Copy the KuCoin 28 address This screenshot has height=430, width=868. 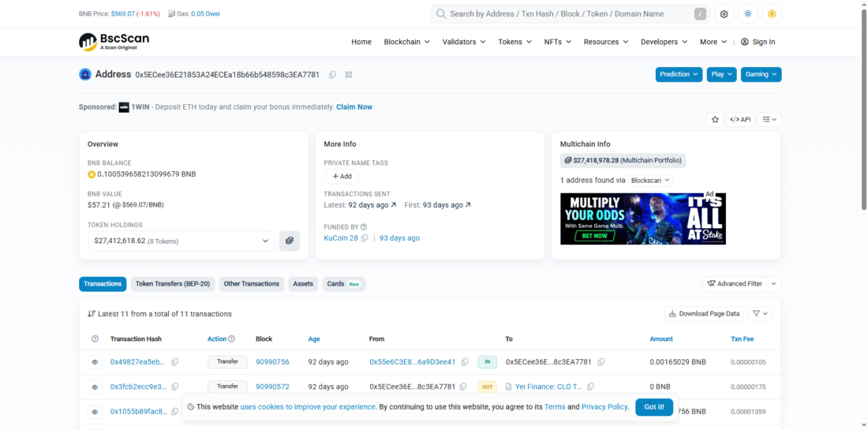coord(365,238)
